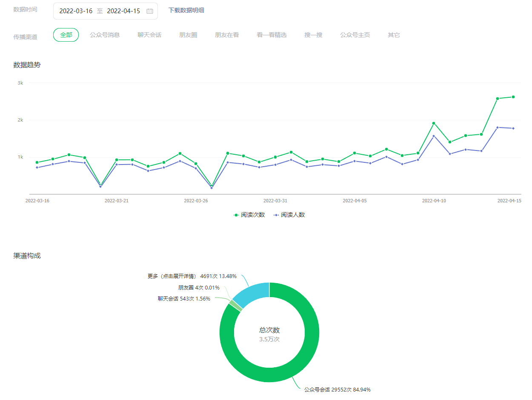Screen dimensions: 532x400
Task: Toggle the 阅读次数 legend series
Action: (249, 215)
